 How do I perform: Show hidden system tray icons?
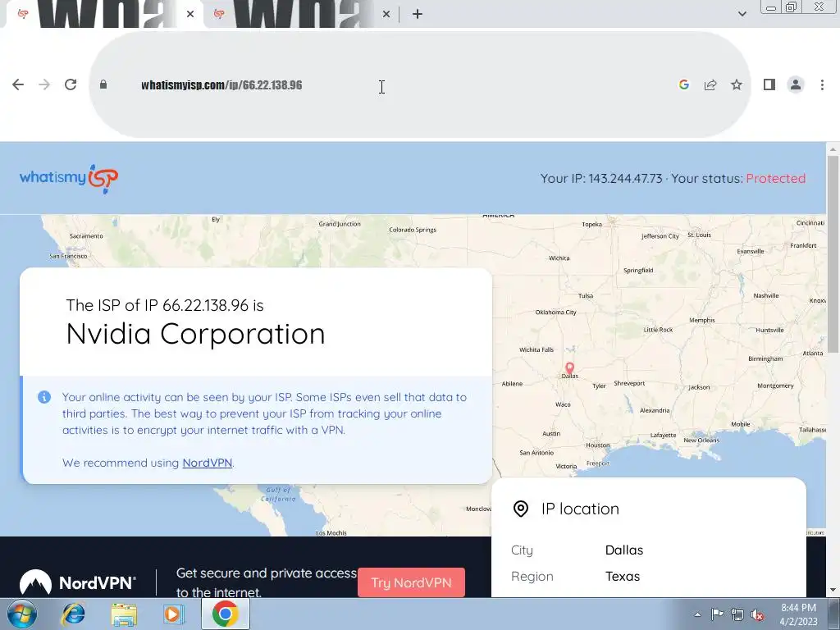[697, 614]
